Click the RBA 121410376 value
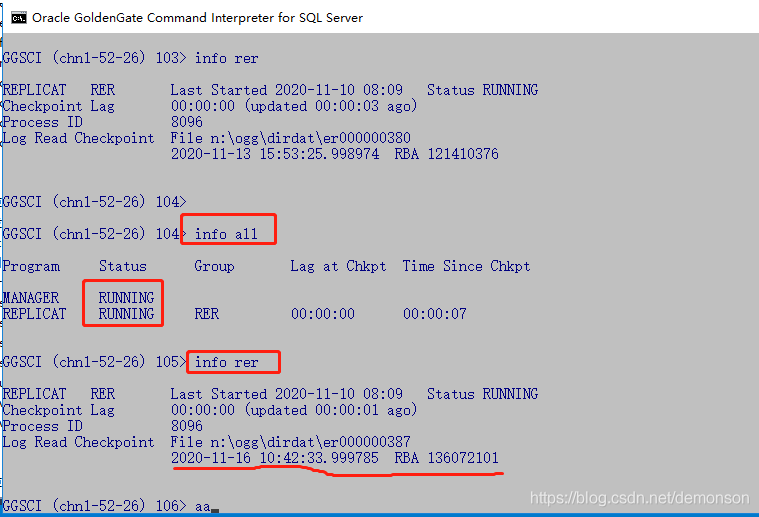The height and width of the screenshot is (517, 759). 446,154
